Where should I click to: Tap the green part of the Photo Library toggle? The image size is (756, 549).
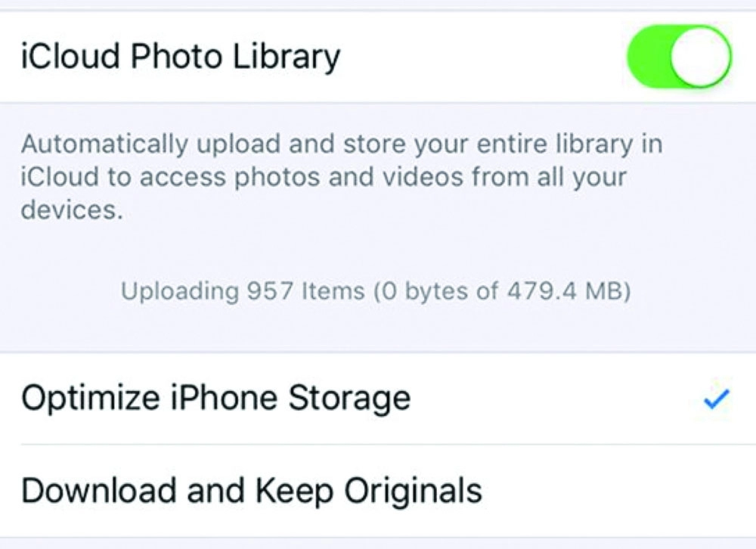click(x=648, y=57)
